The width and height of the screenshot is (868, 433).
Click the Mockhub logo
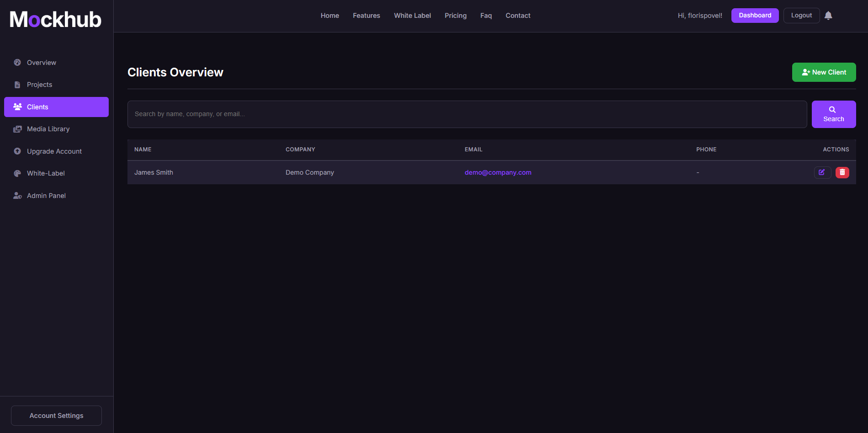click(x=55, y=20)
